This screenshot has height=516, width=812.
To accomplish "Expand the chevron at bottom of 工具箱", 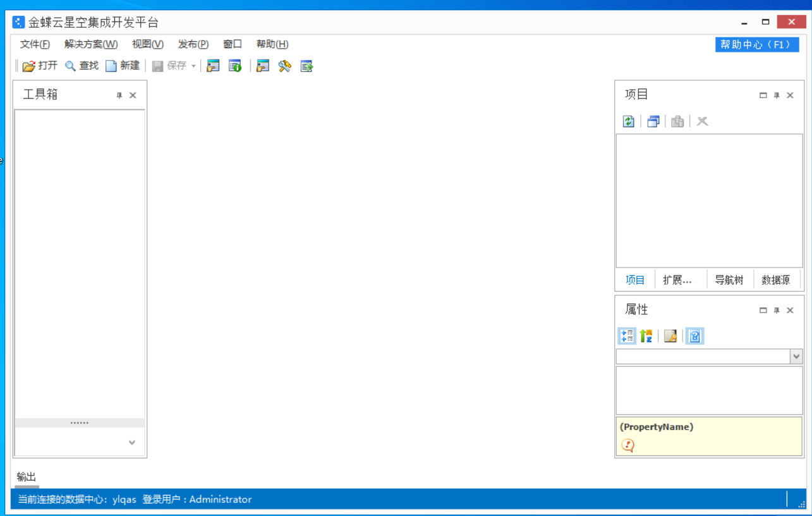I will pos(132,443).
